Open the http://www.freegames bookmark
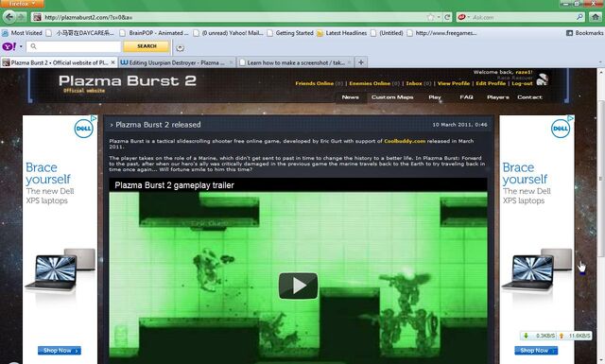The height and width of the screenshot is (364, 605). 442,33
